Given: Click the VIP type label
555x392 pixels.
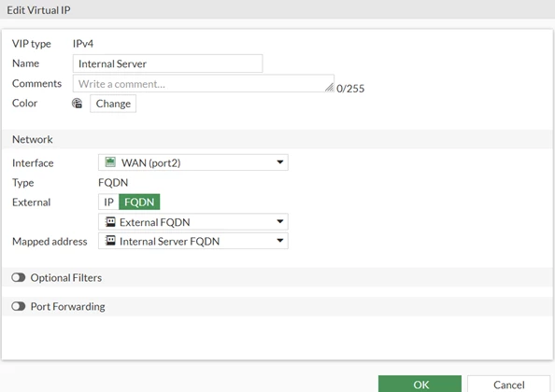Looking at the screenshot, I should 32,44.
